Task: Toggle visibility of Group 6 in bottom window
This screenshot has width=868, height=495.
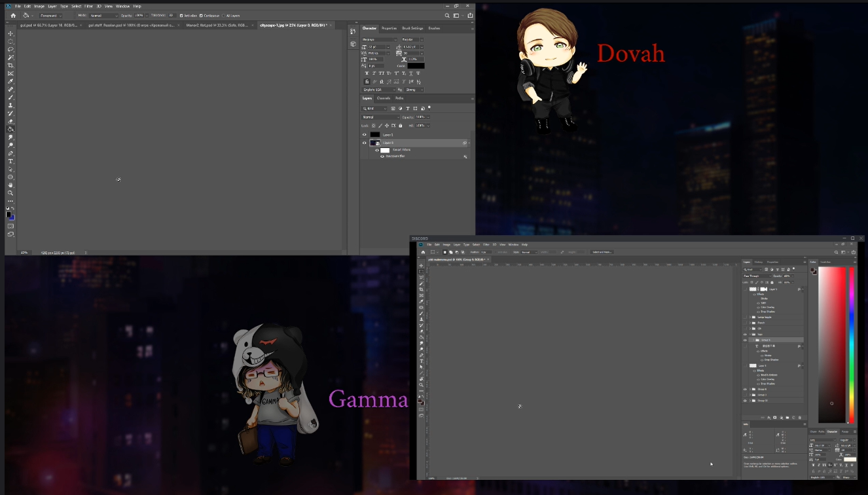Action: (x=745, y=389)
